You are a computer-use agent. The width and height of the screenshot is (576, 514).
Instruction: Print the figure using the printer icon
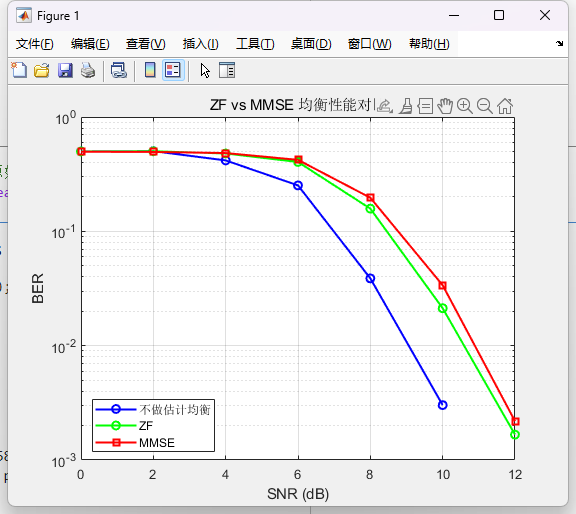88,70
